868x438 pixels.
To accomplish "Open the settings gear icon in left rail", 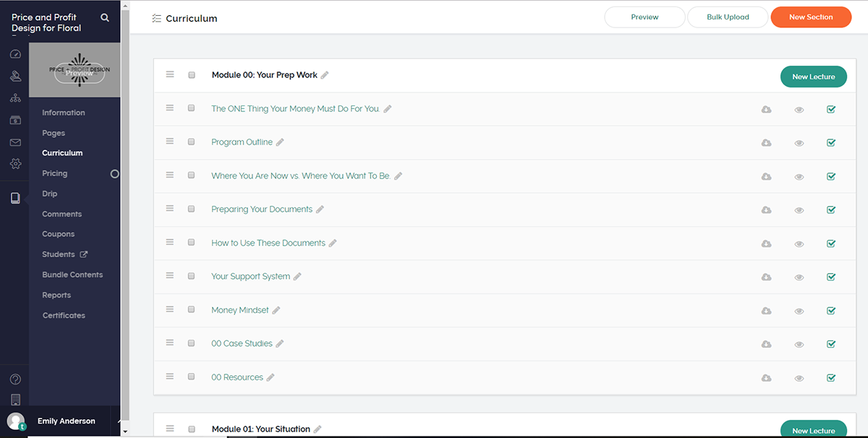I will [15, 164].
